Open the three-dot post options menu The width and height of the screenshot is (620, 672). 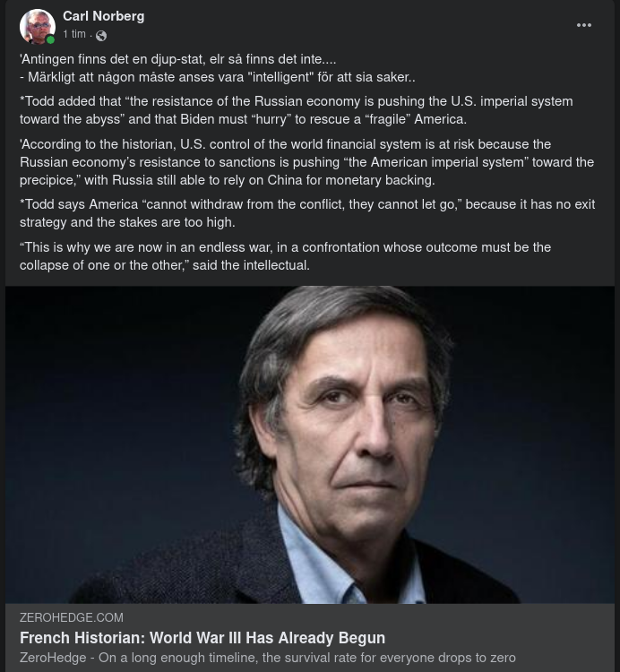click(x=584, y=25)
